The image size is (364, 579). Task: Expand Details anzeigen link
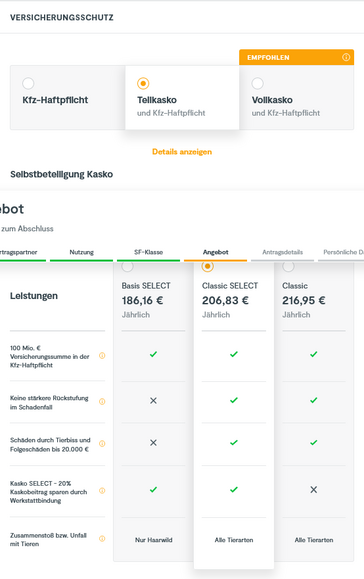coord(182,152)
